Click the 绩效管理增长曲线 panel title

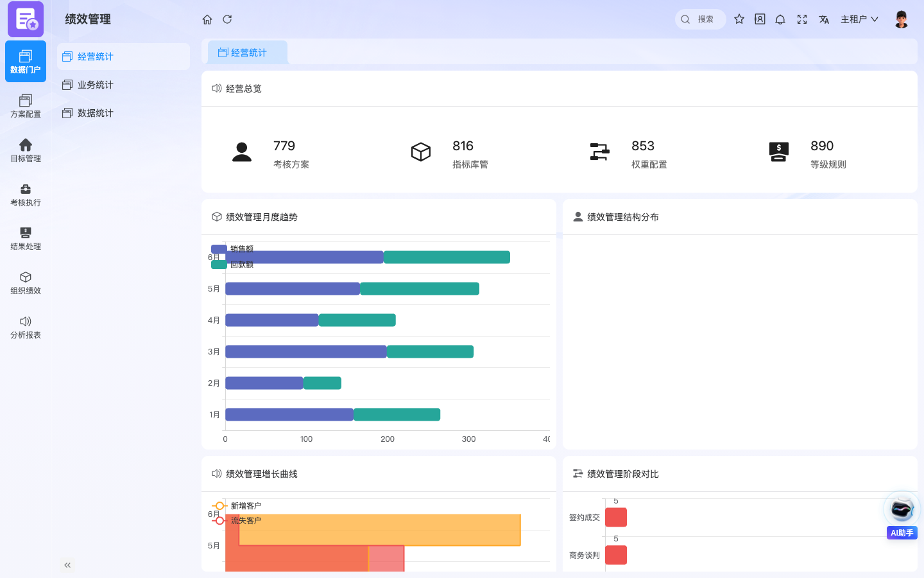click(x=262, y=474)
